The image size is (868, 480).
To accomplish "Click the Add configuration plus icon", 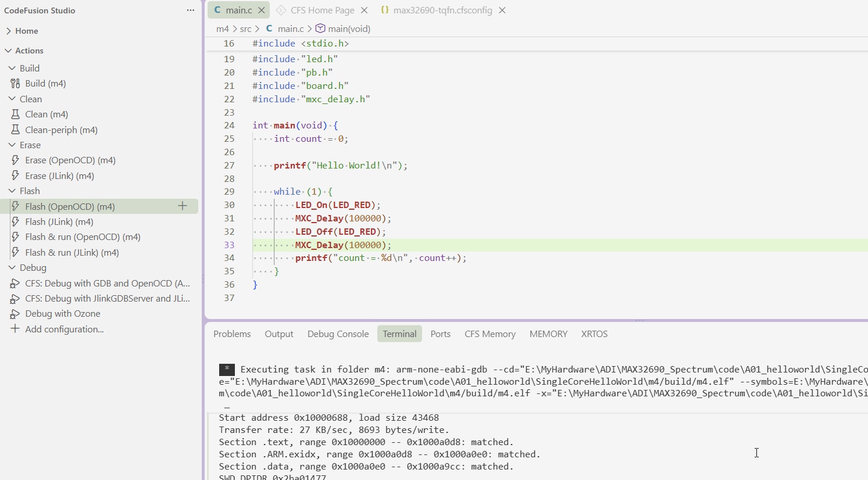I will (15, 329).
